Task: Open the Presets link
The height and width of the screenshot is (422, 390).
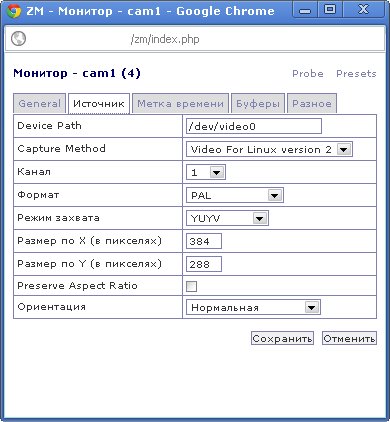Action: click(x=356, y=74)
